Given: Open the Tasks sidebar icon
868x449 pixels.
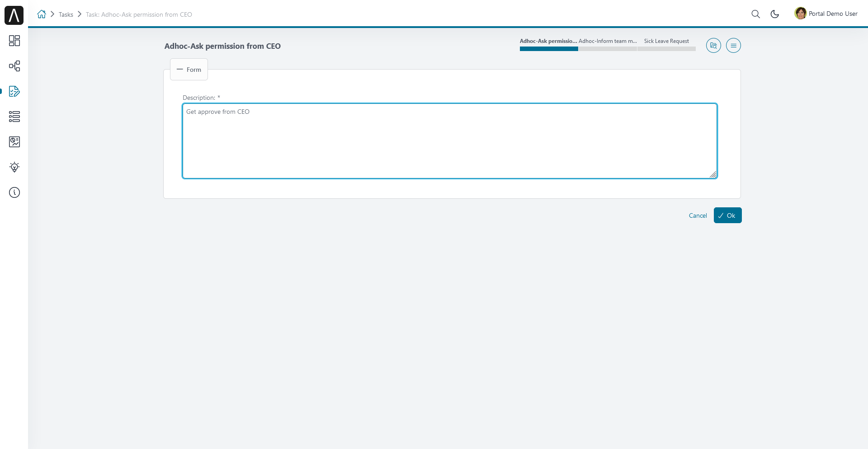Looking at the screenshot, I should coord(14,91).
